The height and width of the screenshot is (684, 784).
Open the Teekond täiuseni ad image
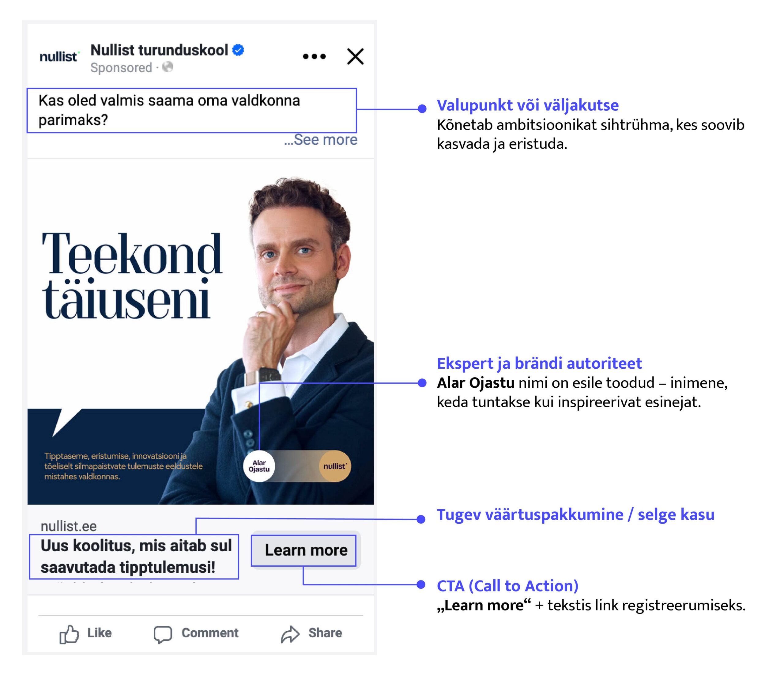[201, 332]
